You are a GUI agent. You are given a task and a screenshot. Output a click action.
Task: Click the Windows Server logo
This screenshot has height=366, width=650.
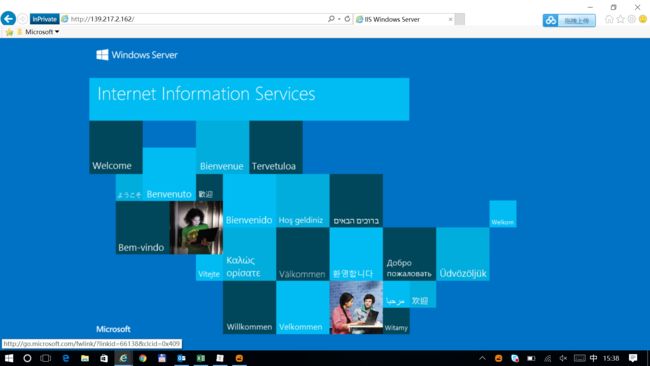click(x=137, y=55)
